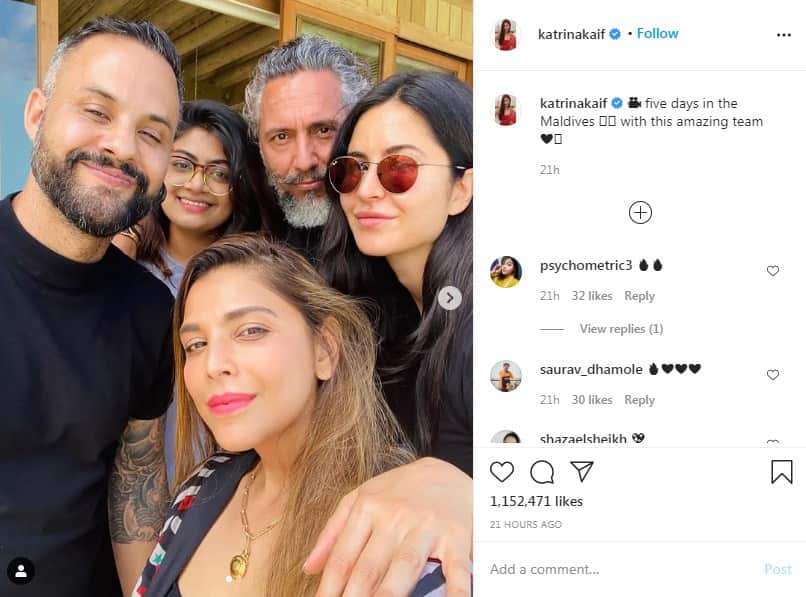
Task: Reply to saurav_dhamole's comment
Action: [639, 400]
